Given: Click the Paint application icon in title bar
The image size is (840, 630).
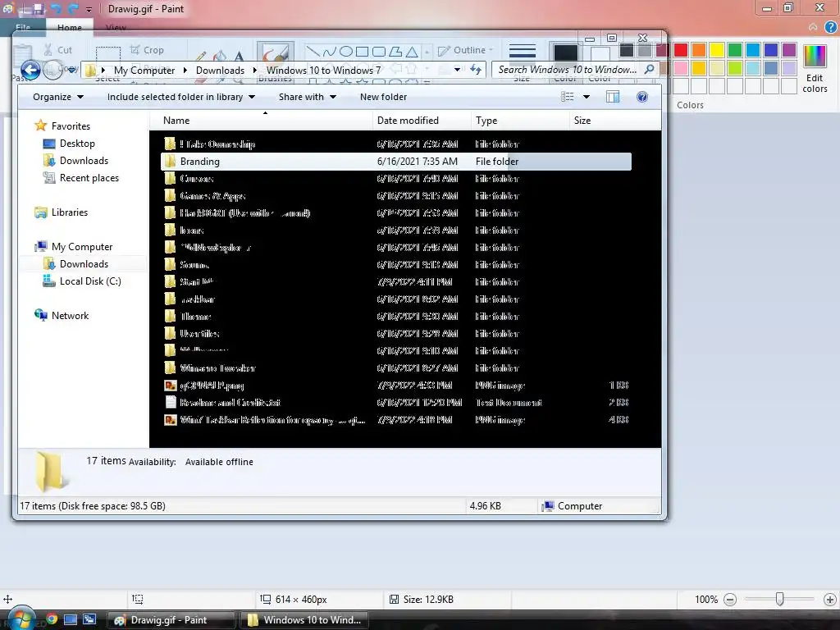Looking at the screenshot, I should click(x=8, y=8).
